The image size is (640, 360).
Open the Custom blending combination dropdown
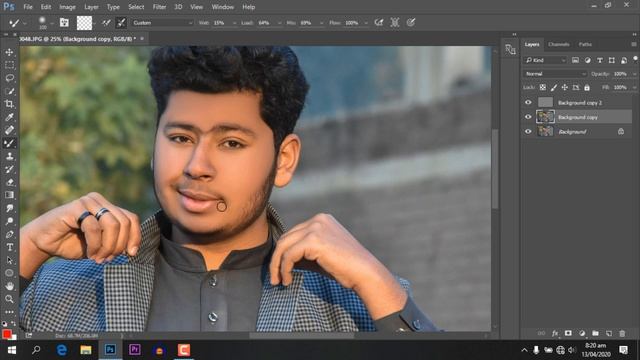pyautogui.click(x=162, y=23)
